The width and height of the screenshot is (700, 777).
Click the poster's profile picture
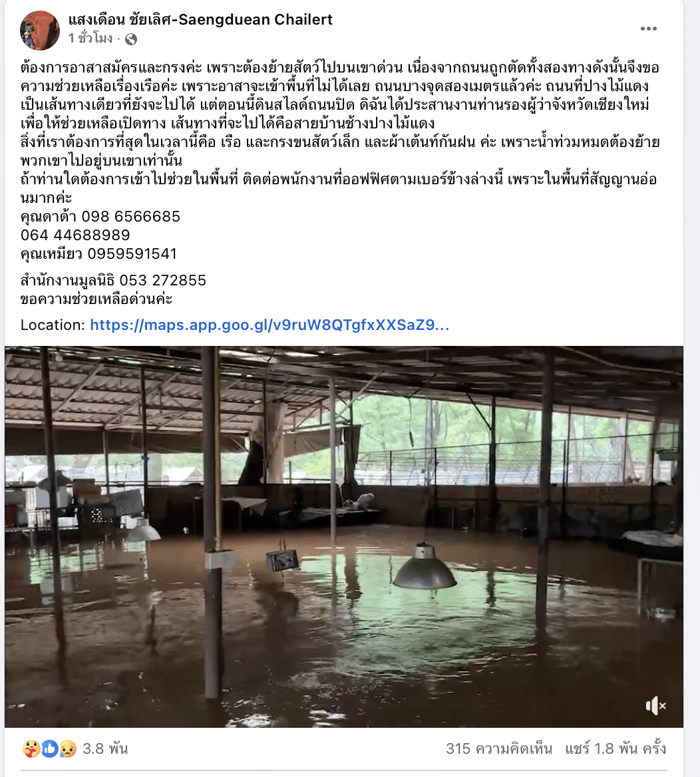(40, 30)
